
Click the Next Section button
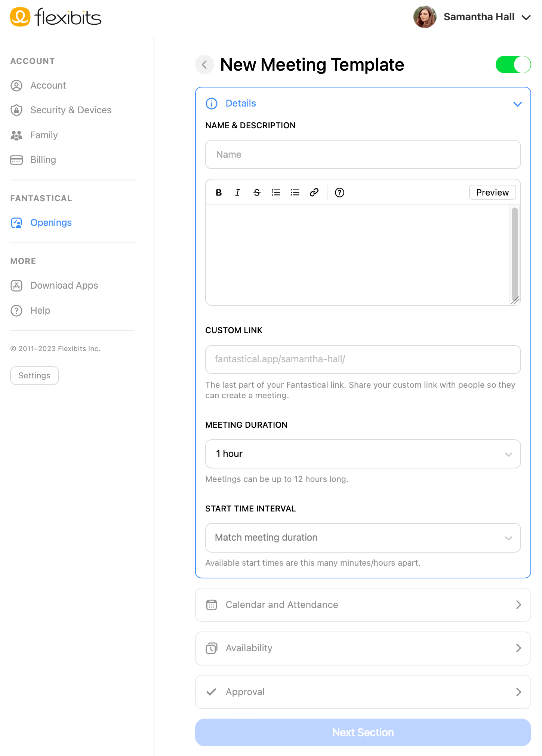pyautogui.click(x=363, y=732)
